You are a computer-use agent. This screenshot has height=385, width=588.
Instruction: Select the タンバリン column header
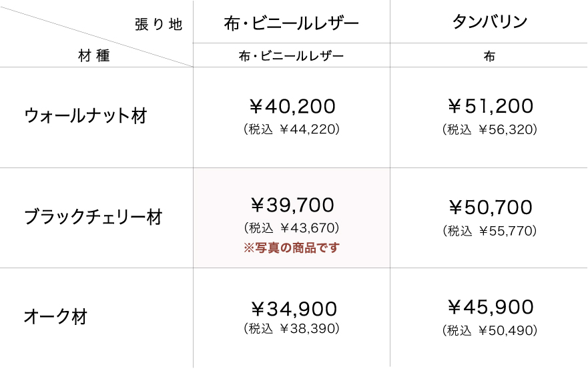[489, 22]
